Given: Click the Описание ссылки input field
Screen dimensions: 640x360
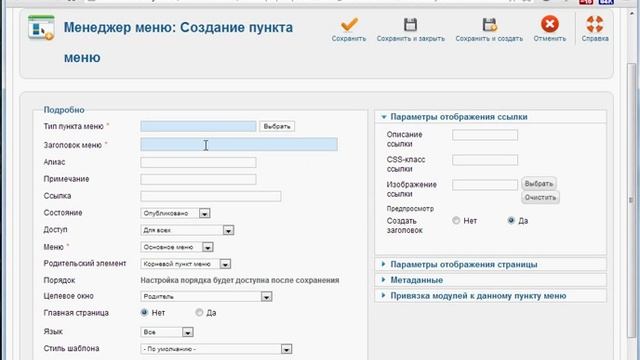Looking at the screenshot, I should point(485,135).
